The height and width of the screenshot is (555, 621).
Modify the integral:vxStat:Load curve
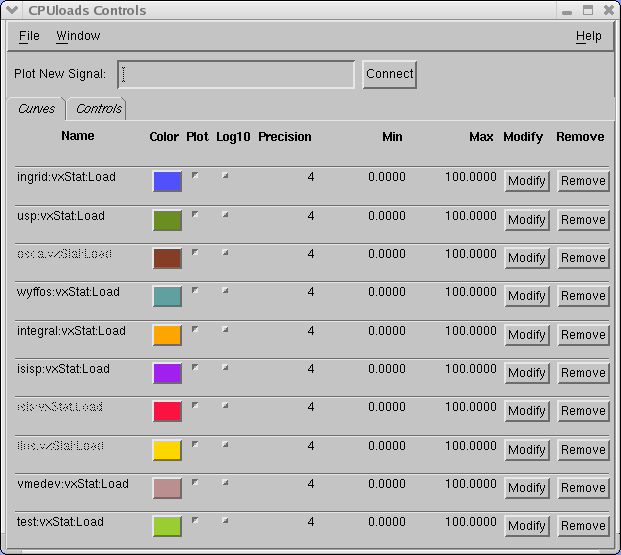point(527,335)
